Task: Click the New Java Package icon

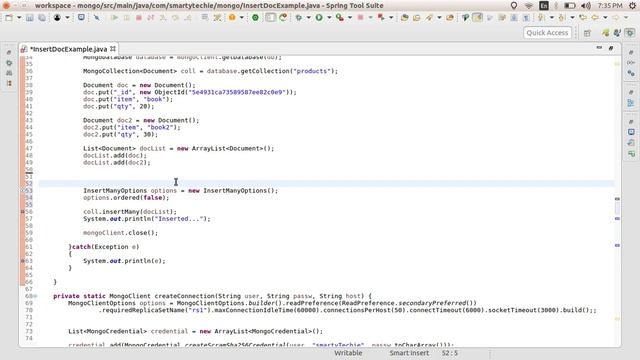Action: click(404, 18)
